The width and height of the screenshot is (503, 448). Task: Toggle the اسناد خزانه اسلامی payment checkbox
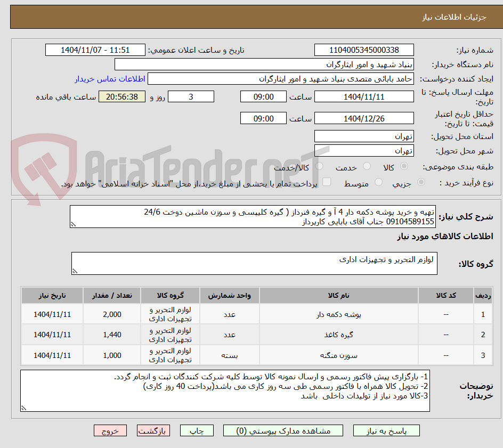pos(327,182)
